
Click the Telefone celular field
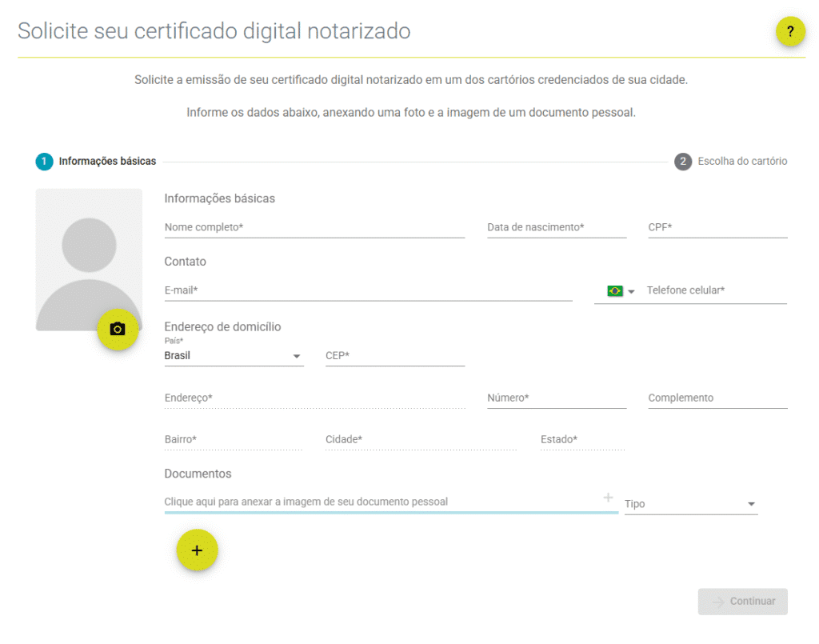pyautogui.click(x=716, y=291)
